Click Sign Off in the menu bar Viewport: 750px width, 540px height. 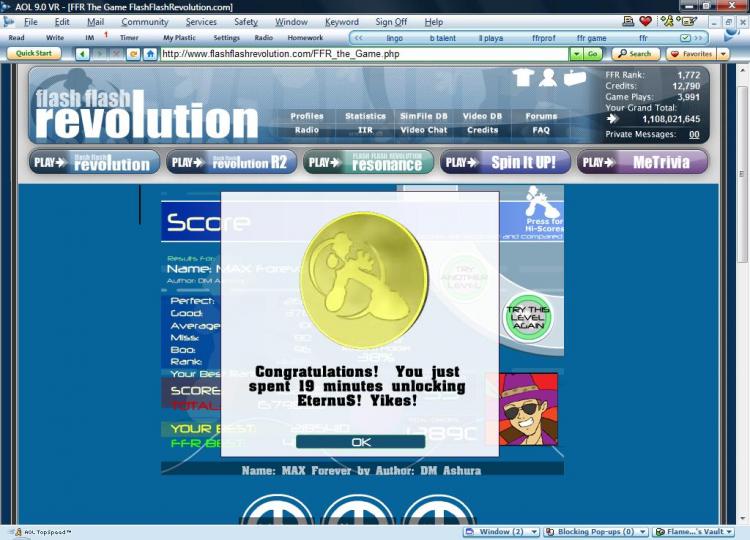(x=391, y=22)
